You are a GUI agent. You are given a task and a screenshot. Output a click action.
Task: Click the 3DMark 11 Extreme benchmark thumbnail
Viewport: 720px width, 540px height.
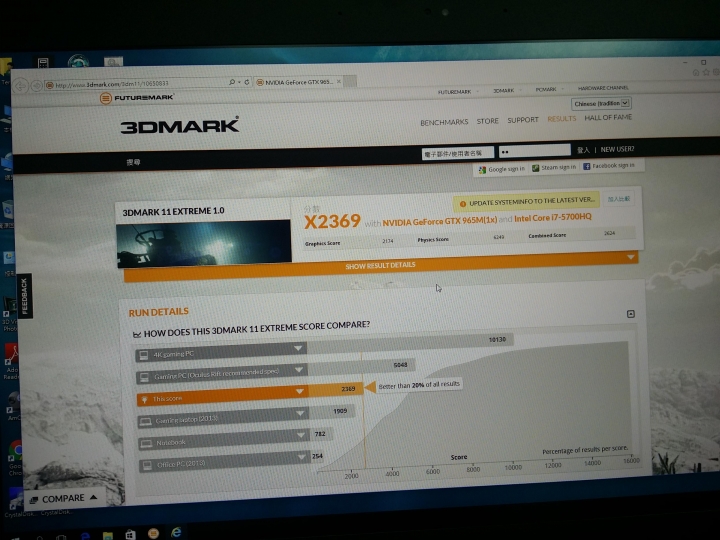pos(203,242)
